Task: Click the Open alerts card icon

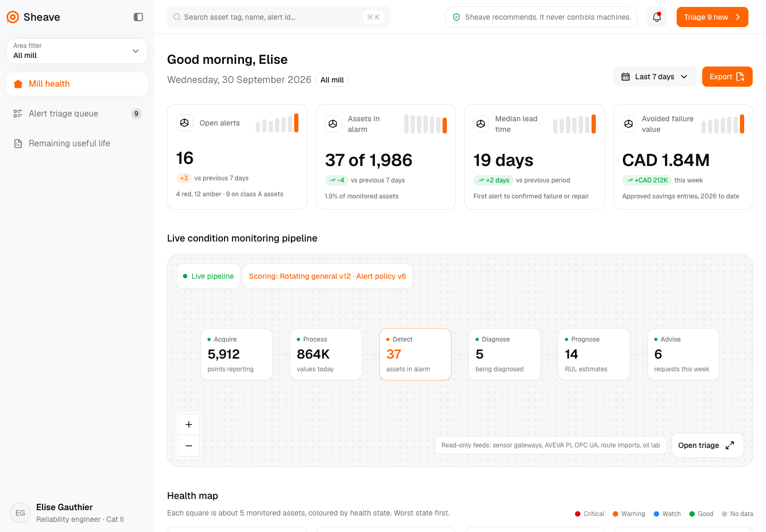Action: [185, 123]
